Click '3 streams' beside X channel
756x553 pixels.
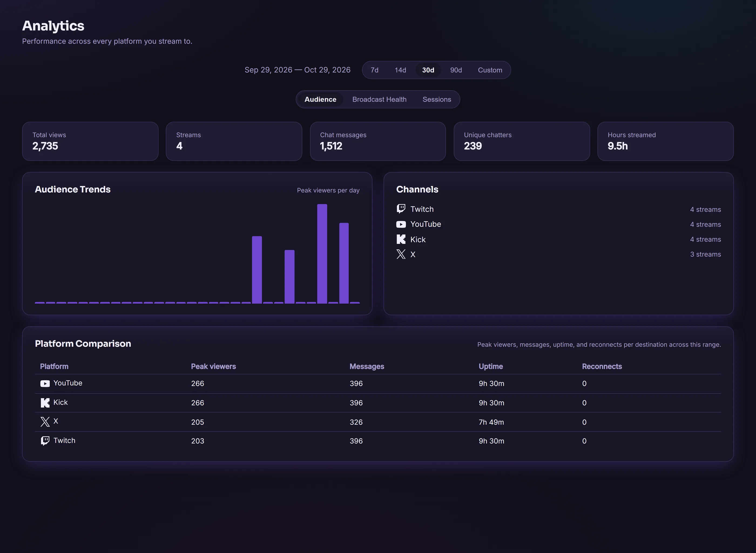706,254
